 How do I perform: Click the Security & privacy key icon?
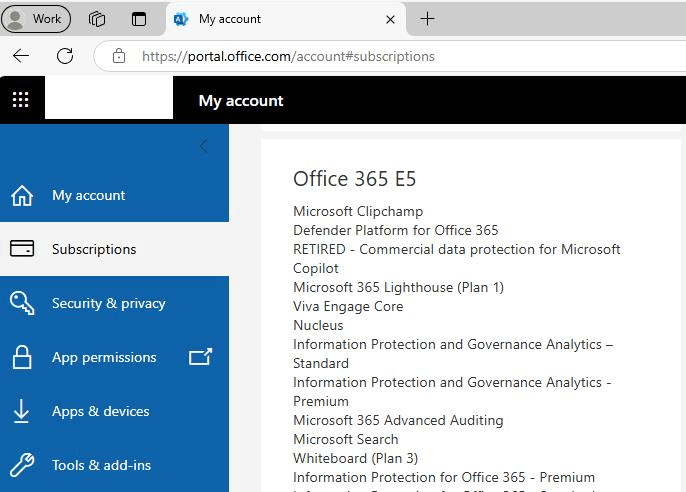point(22,303)
